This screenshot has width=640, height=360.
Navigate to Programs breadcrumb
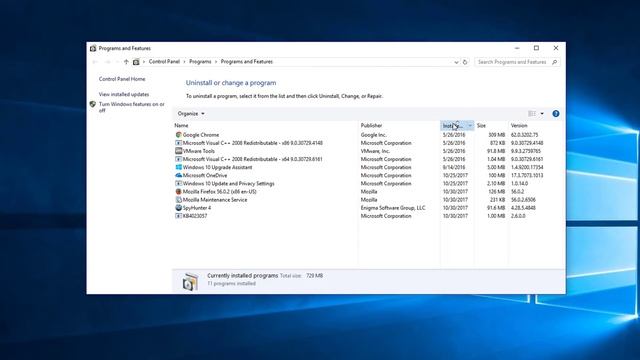tap(200, 62)
